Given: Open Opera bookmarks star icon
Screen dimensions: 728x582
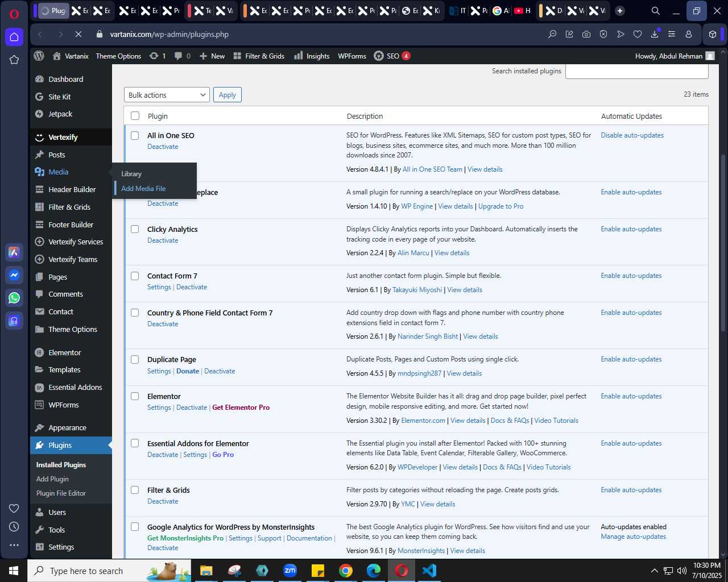Looking at the screenshot, I should point(14,60).
